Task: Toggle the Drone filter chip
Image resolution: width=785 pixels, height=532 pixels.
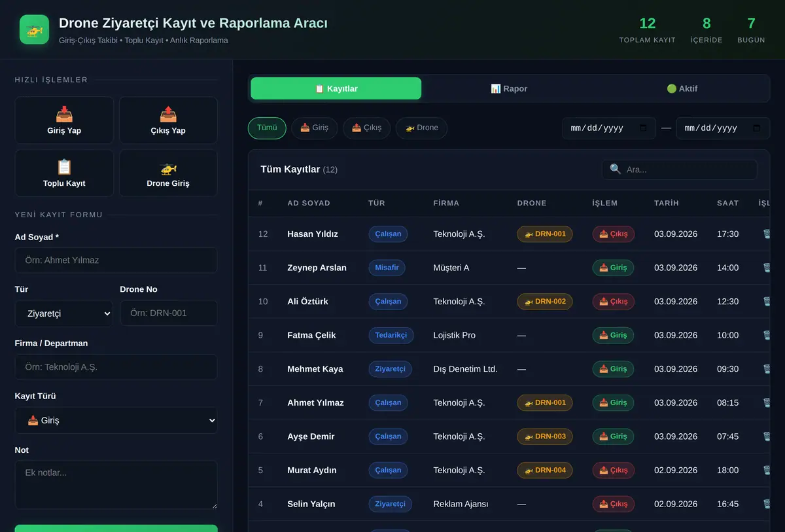Action: coord(421,128)
